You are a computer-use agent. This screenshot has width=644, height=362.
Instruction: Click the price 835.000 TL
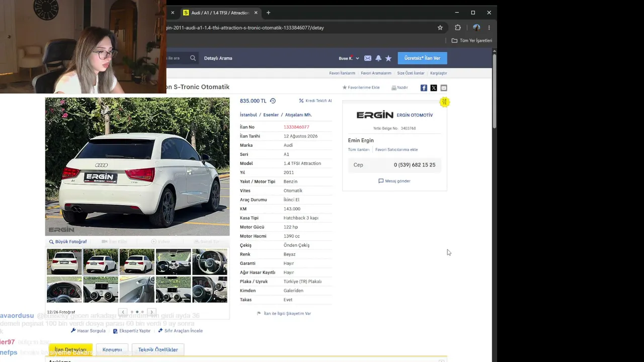coord(253,101)
